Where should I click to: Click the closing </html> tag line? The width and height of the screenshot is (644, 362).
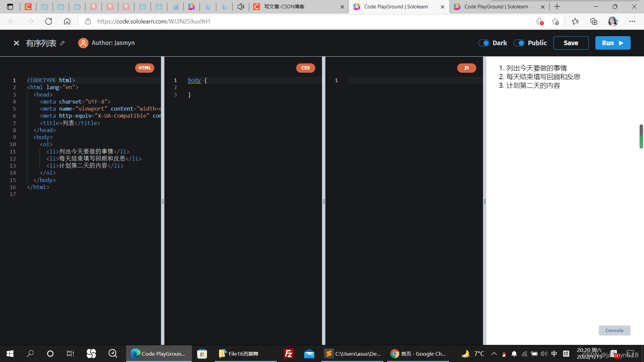[x=38, y=187]
